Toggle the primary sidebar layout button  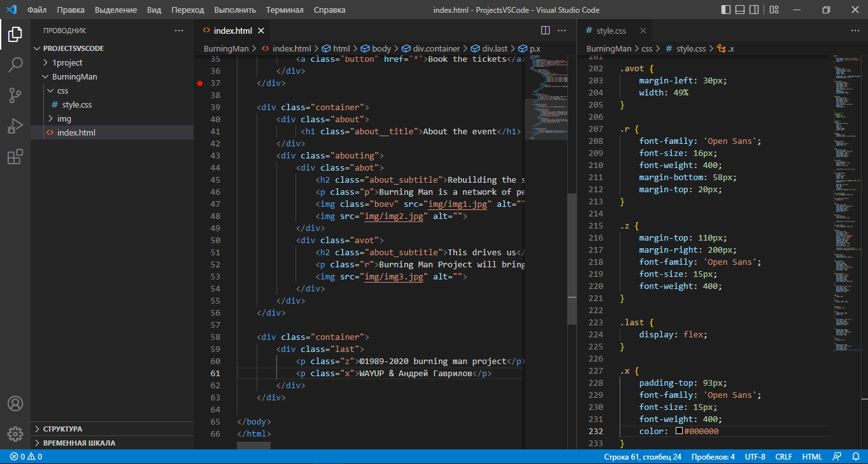pos(726,10)
